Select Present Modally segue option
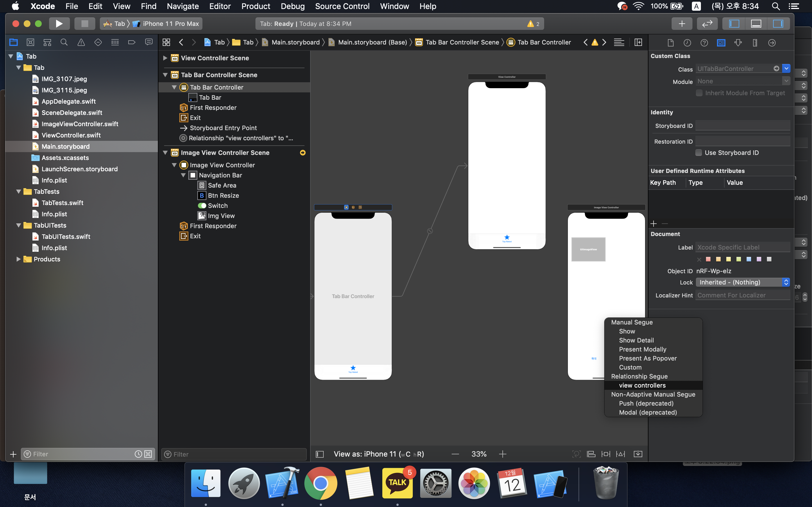Viewport: 812px width, 507px height. [642, 349]
